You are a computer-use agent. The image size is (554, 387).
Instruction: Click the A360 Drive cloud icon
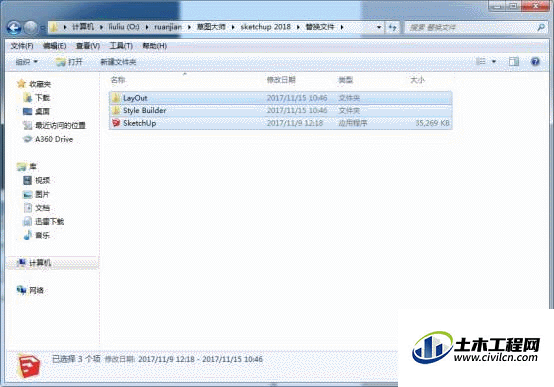[27, 139]
